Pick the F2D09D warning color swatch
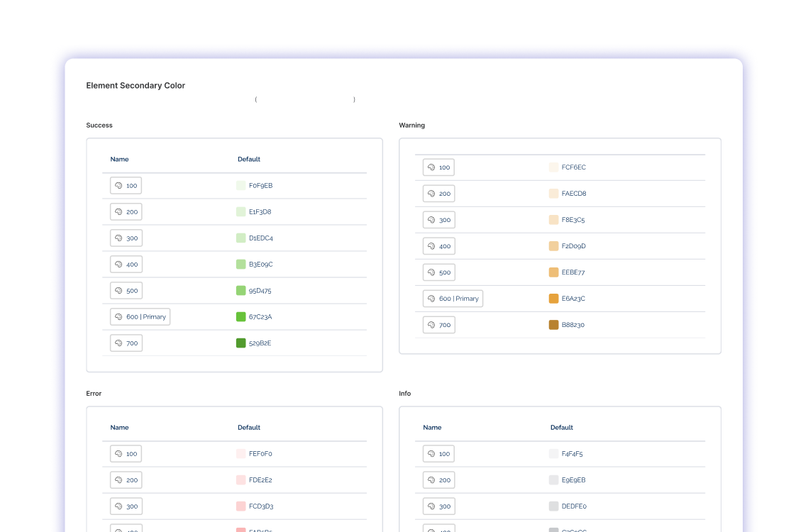This screenshot has height=532, width=808. coord(553,246)
